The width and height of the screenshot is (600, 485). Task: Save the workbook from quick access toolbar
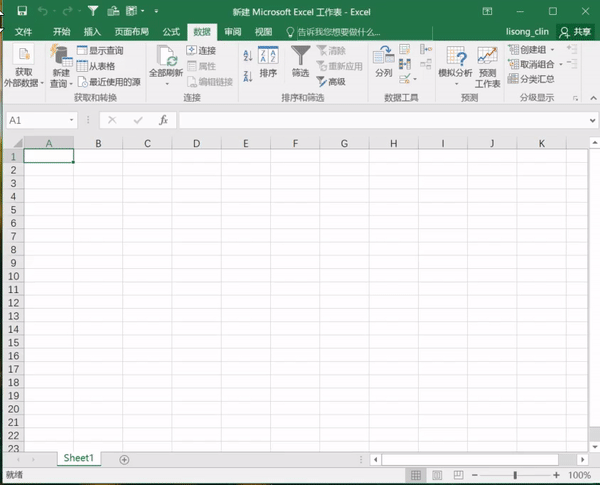pyautogui.click(x=22, y=11)
